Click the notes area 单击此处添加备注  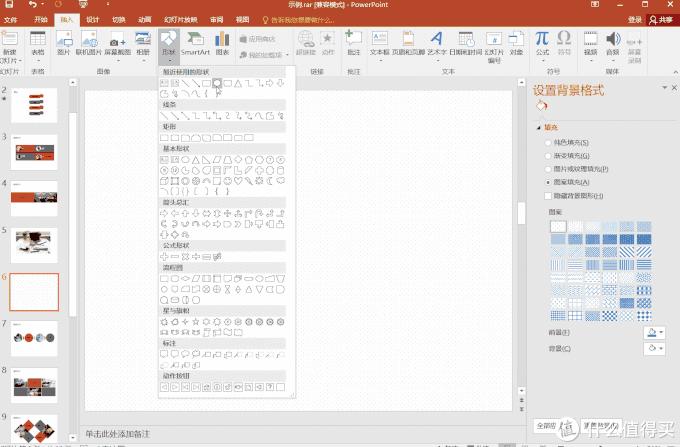pos(117,434)
